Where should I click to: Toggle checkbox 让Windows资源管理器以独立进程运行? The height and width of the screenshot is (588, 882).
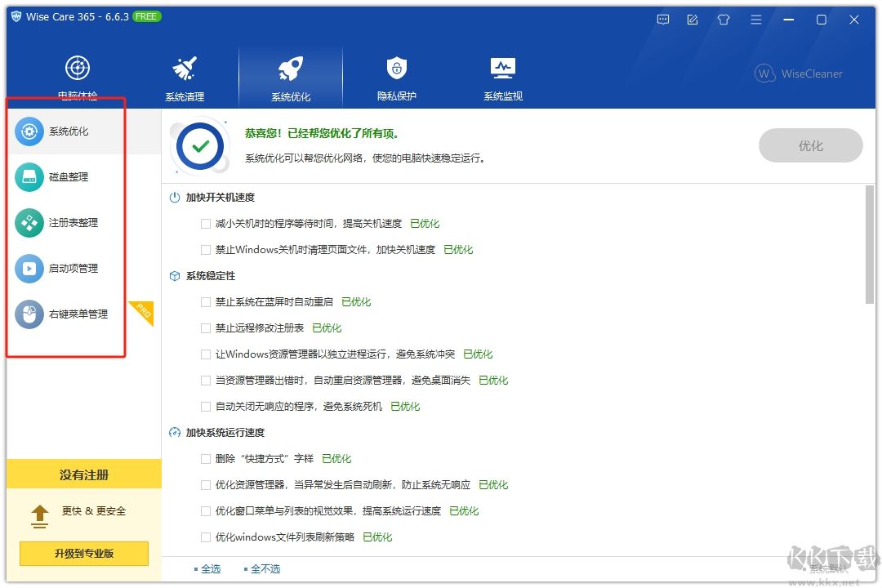[206, 354]
